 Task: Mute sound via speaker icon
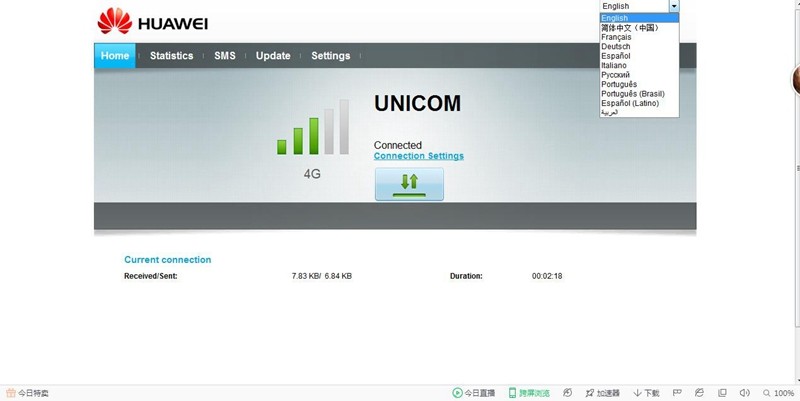click(x=744, y=393)
